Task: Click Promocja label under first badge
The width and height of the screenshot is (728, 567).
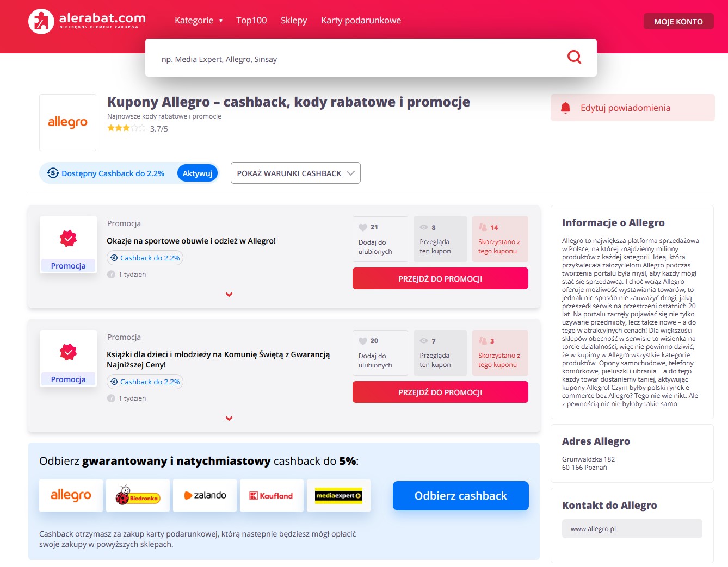Action: click(x=68, y=266)
